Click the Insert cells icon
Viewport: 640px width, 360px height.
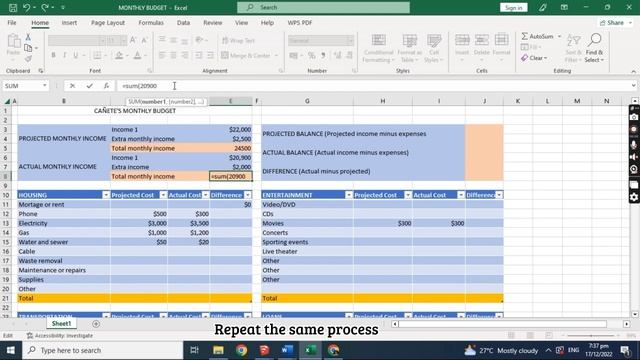(462, 40)
